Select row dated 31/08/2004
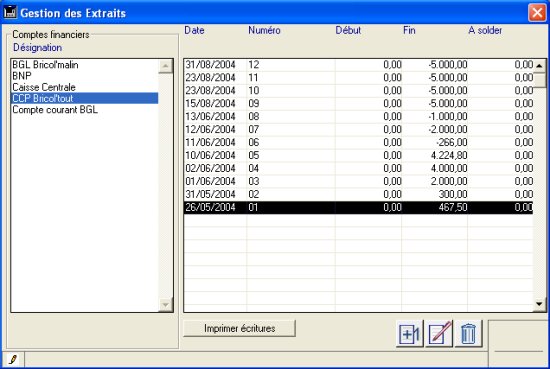Image resolution: width=550 pixels, height=369 pixels. tap(358, 65)
